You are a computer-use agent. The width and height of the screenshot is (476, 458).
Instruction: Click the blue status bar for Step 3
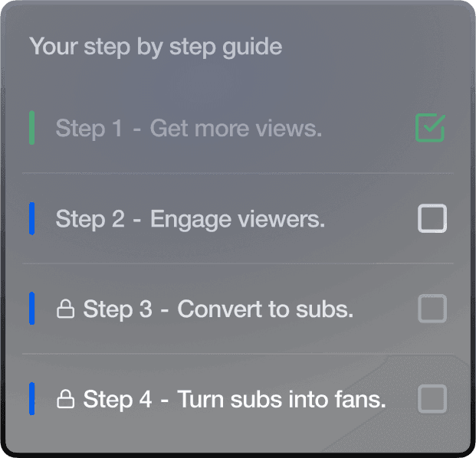(x=32, y=309)
